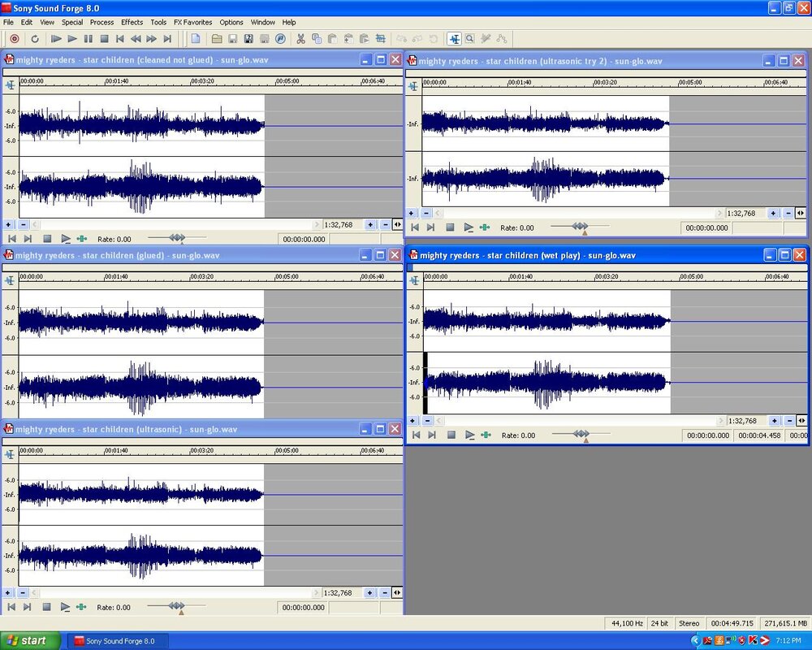
Task: Open the Options menu
Action: click(x=231, y=22)
